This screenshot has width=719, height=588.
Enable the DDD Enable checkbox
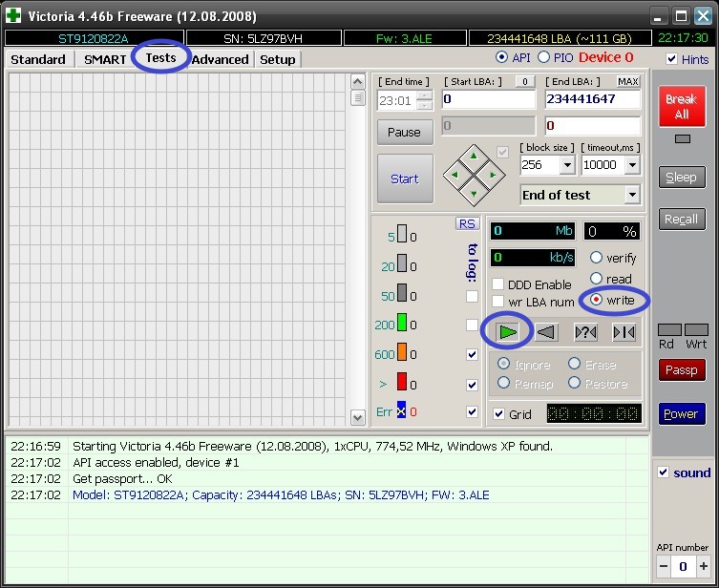(x=497, y=284)
